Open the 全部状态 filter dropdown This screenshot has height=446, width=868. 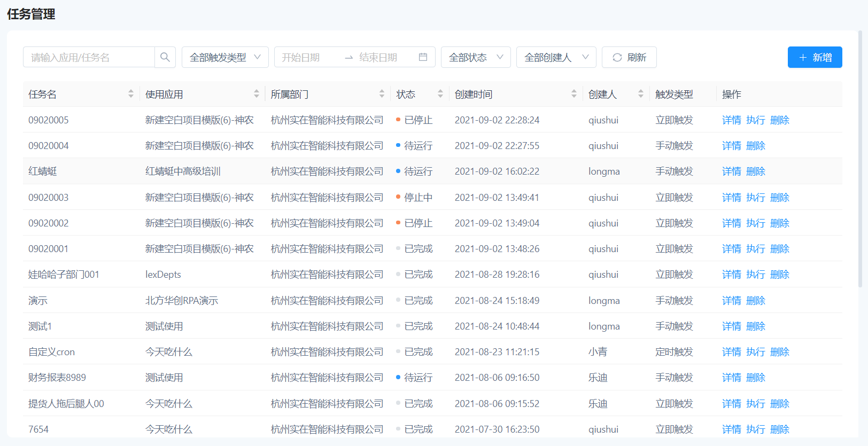tap(475, 57)
